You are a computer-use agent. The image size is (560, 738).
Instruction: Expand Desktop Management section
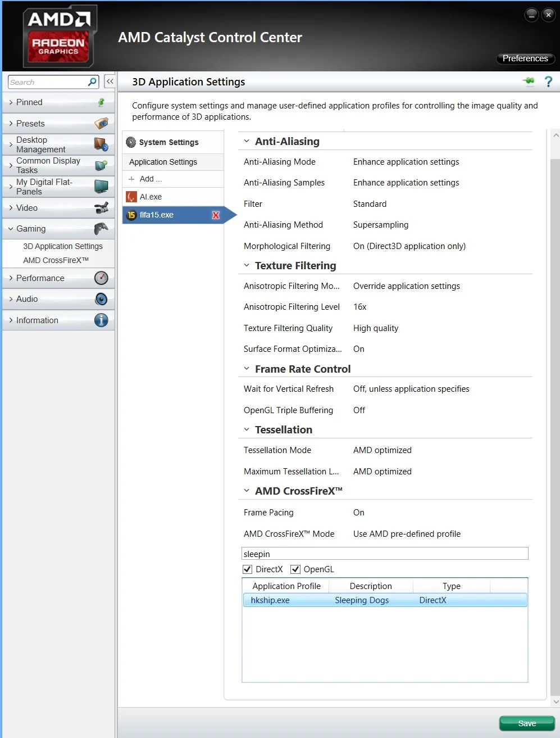point(11,144)
